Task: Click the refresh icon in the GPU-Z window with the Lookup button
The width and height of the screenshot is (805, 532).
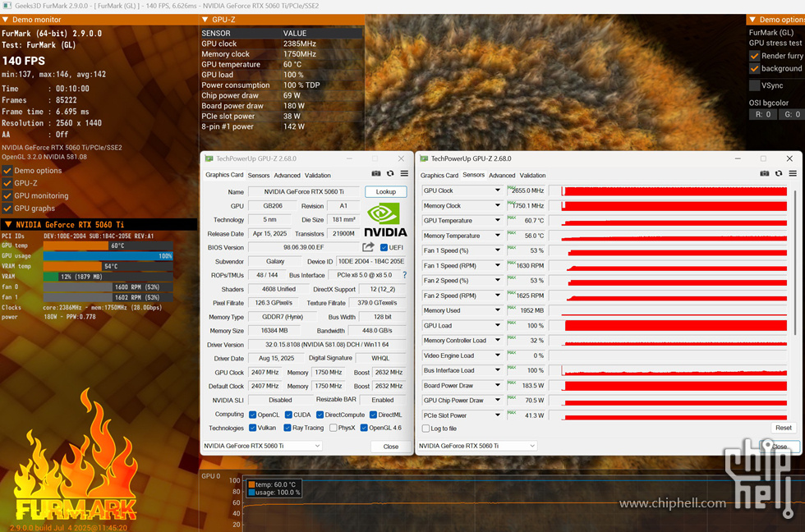Action: click(x=390, y=174)
